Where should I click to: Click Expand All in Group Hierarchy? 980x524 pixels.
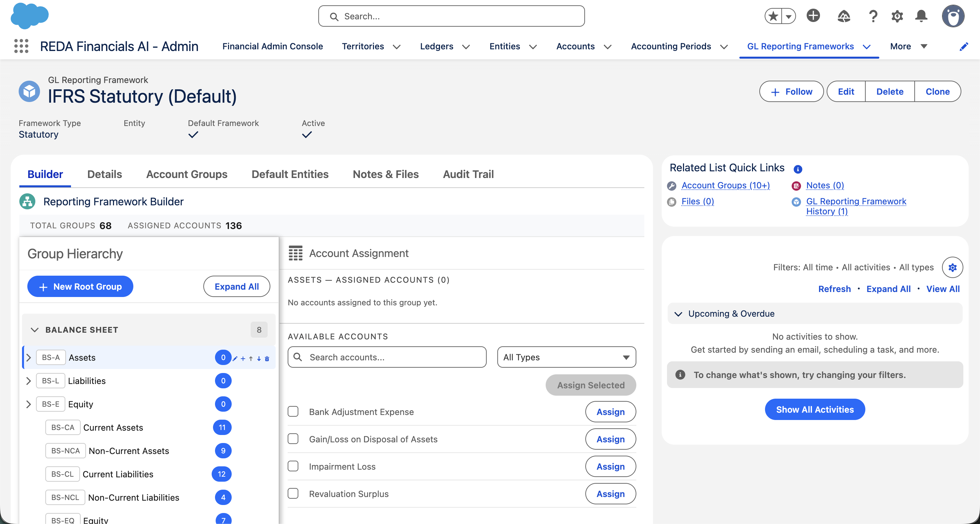pyautogui.click(x=237, y=287)
